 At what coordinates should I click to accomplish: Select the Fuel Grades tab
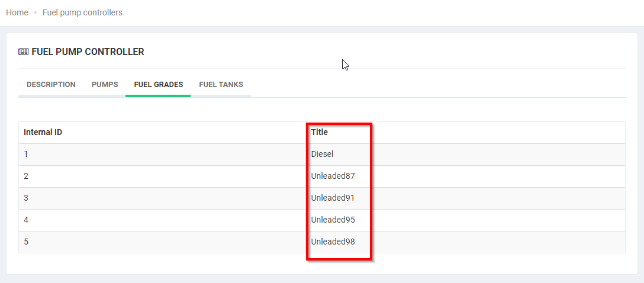tap(158, 85)
